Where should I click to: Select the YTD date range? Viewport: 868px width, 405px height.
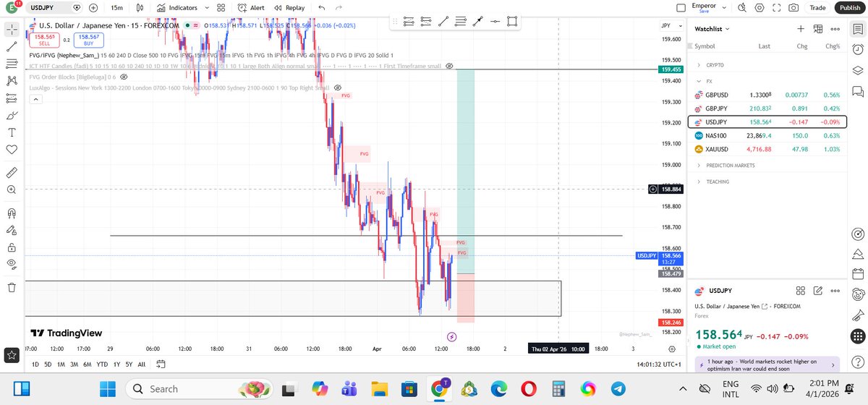tap(102, 364)
